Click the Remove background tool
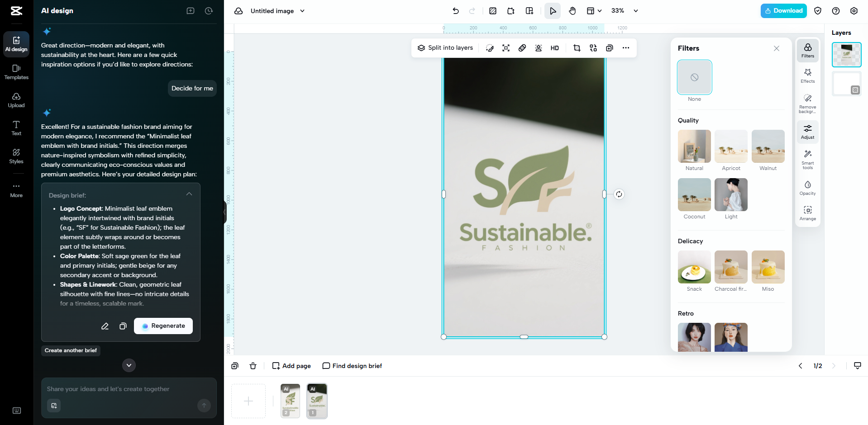Screen dimensions: 868x425 pyautogui.click(x=807, y=104)
